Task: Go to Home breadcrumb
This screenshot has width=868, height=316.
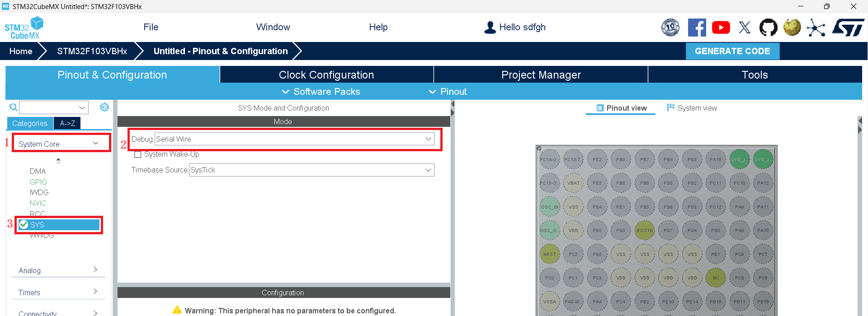Action: pos(21,51)
